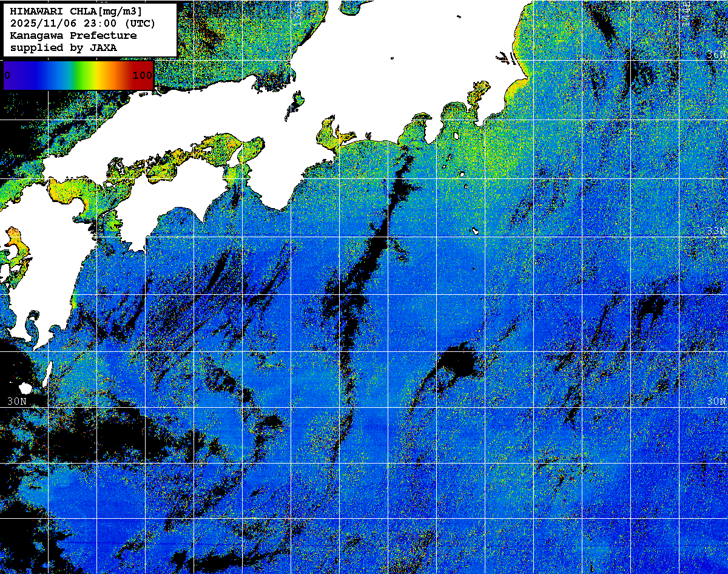Pick the green band of the color legend
The height and width of the screenshot is (574, 728).
[x=76, y=76]
